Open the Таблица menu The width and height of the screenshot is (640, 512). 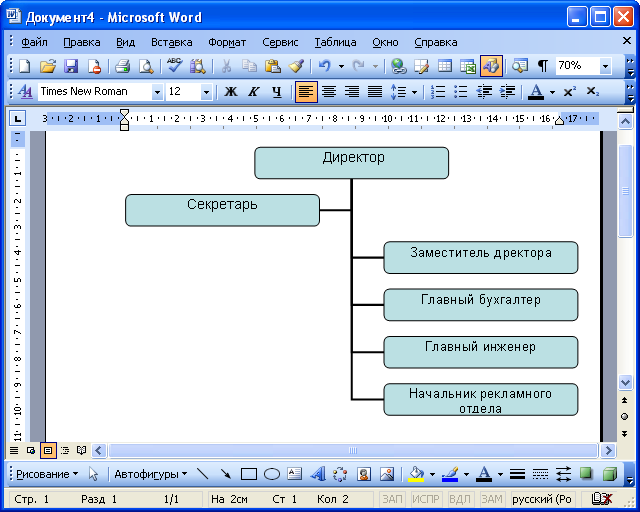tap(335, 42)
